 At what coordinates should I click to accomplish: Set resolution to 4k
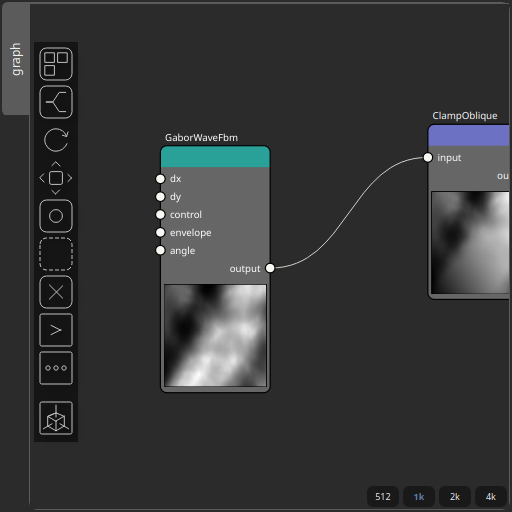[x=491, y=497]
